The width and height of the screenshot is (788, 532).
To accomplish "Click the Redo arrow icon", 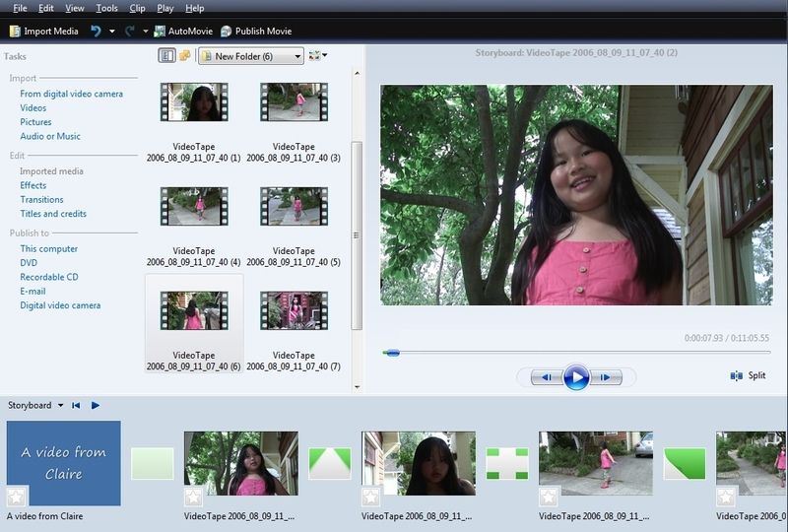I will 130,32.
